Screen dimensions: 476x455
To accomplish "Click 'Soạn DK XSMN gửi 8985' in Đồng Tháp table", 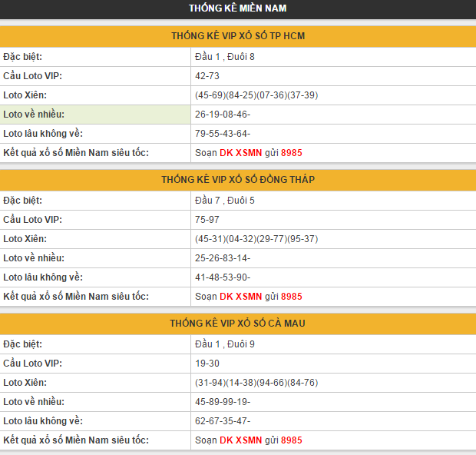I will (248, 297).
